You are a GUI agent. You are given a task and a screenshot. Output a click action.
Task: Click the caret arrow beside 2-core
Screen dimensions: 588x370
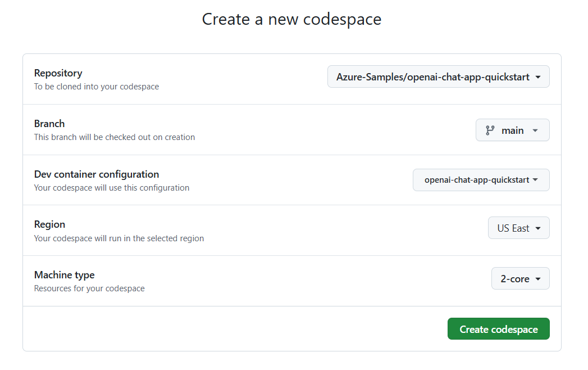[538, 279]
